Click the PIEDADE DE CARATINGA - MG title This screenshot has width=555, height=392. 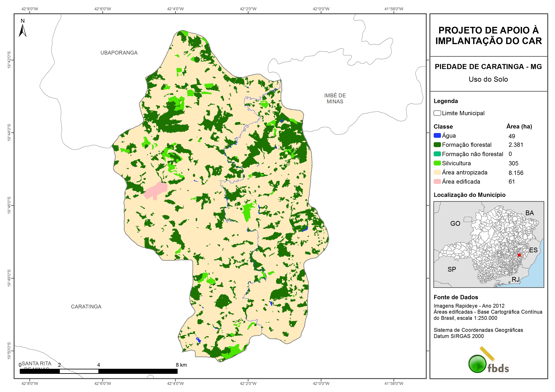pos(488,67)
